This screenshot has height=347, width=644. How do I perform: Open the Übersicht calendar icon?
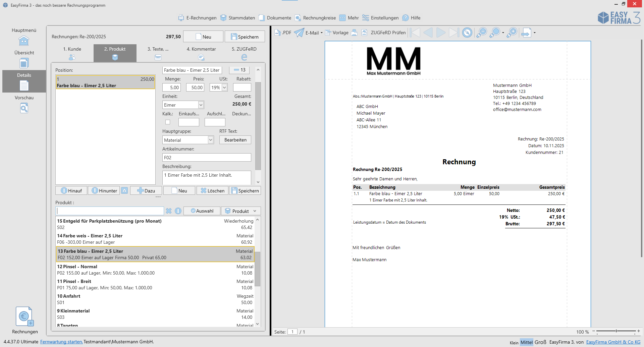24,63
